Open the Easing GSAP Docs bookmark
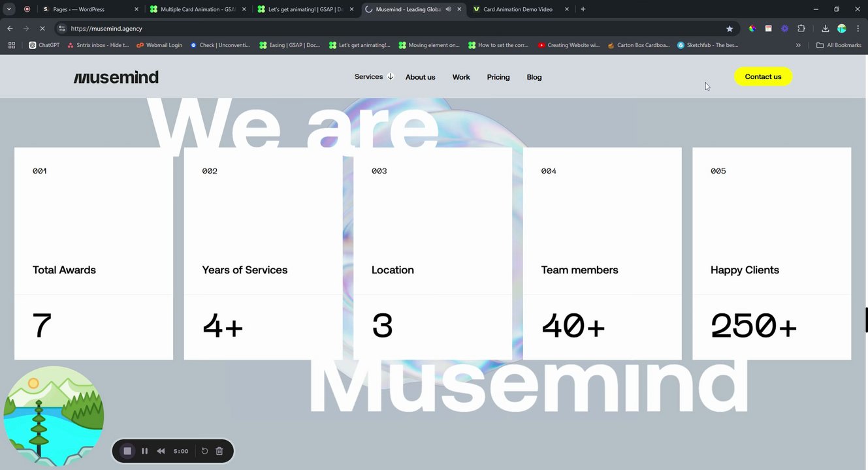868x470 pixels. click(289, 45)
